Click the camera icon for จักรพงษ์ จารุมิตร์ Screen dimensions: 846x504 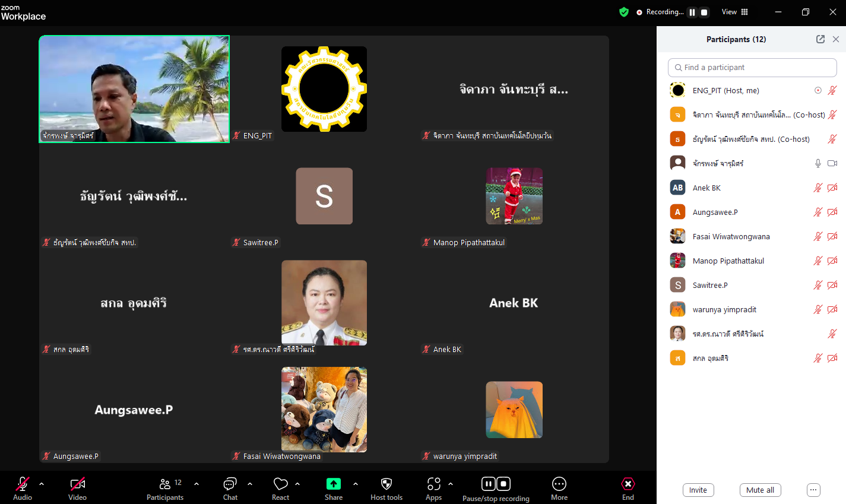pos(832,163)
